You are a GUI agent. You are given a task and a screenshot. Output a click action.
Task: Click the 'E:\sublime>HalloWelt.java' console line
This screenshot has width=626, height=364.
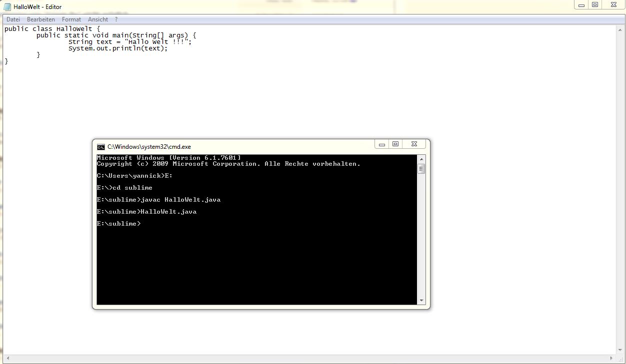coord(146,212)
